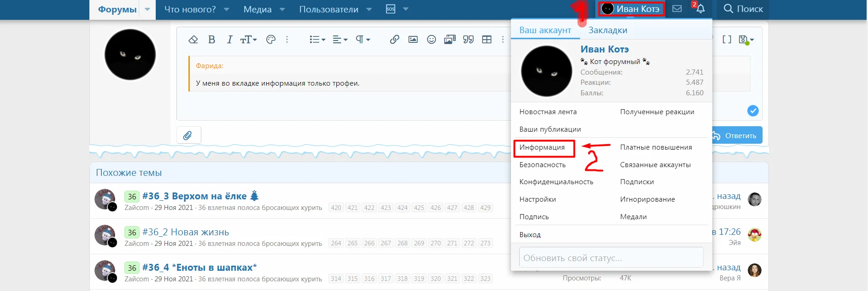This screenshot has height=291, width=868.
Task: Expand the font size dropdown
Action: 248,40
